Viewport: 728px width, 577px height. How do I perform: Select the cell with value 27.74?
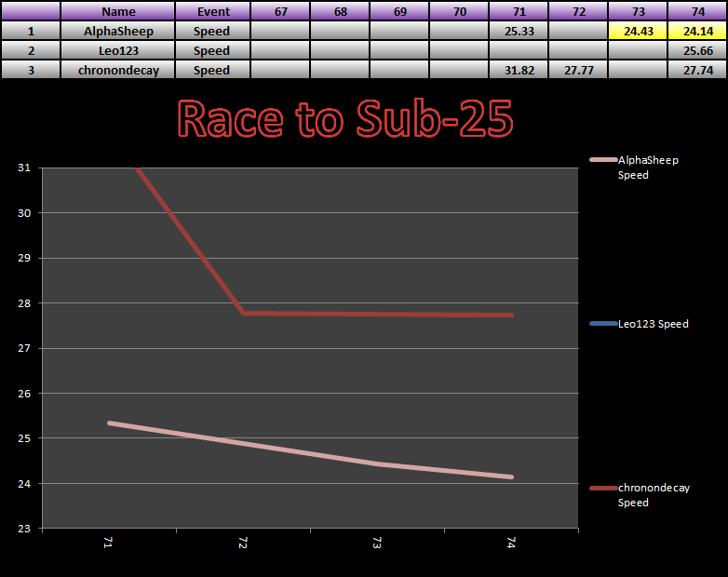[697, 70]
